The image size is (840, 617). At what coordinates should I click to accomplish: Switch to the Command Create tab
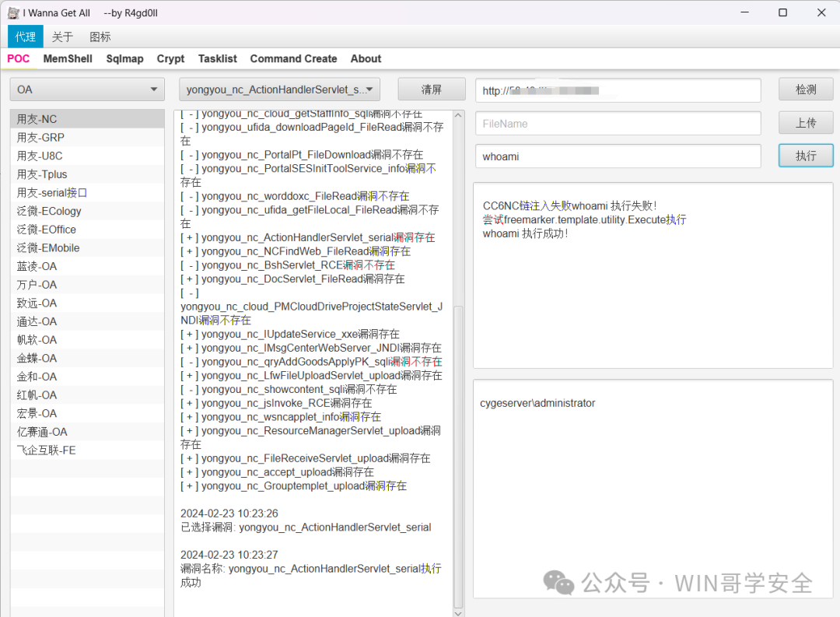[x=293, y=59]
